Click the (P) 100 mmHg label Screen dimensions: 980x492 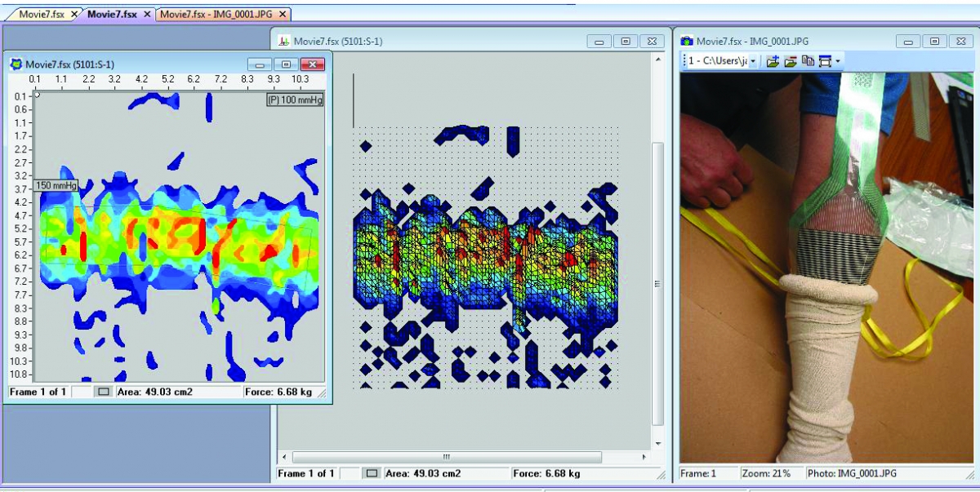pyautogui.click(x=294, y=100)
